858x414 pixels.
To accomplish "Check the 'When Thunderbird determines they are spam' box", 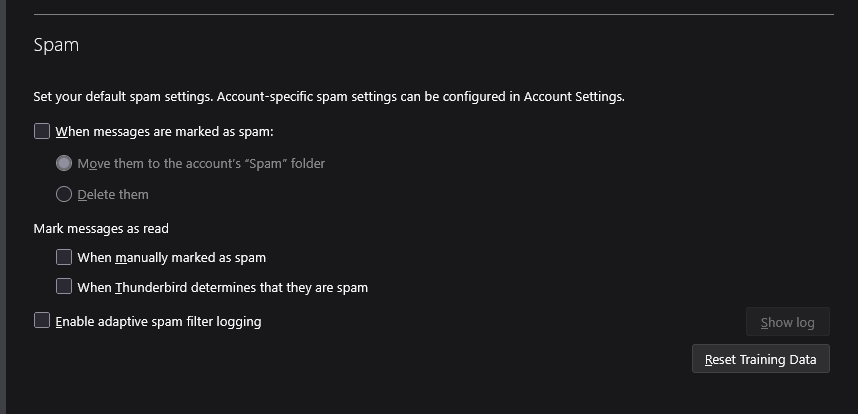I will 64,287.
